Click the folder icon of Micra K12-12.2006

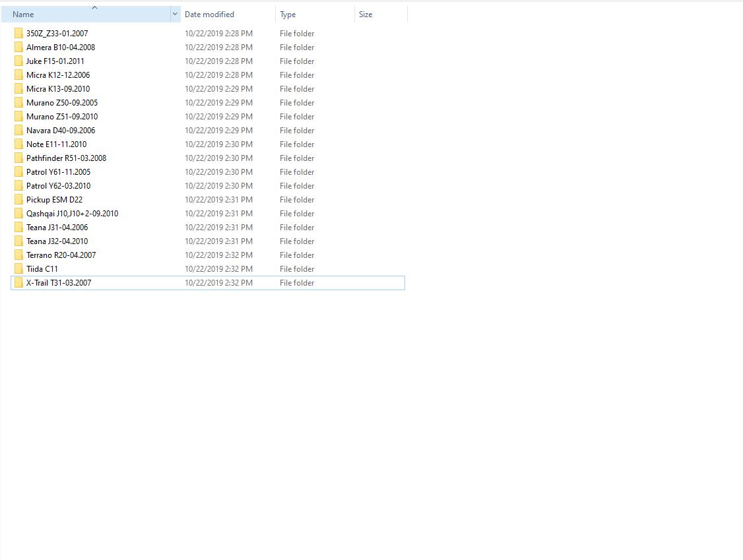(x=18, y=75)
